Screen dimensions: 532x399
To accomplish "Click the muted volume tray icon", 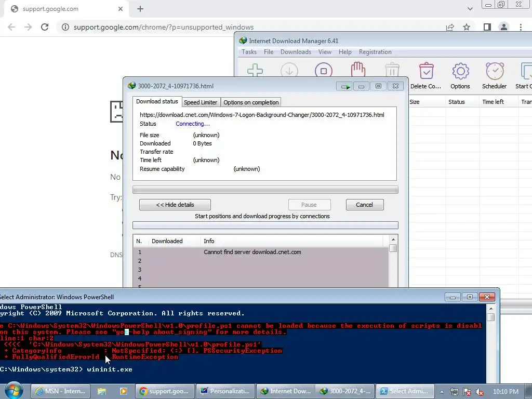I will point(480,392).
